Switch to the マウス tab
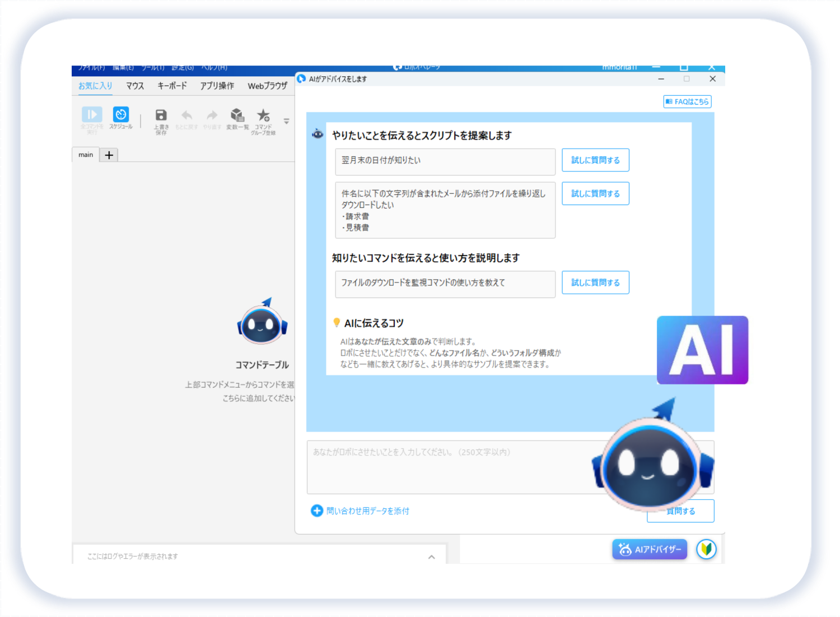Image resolution: width=840 pixels, height=617 pixels. (135, 86)
